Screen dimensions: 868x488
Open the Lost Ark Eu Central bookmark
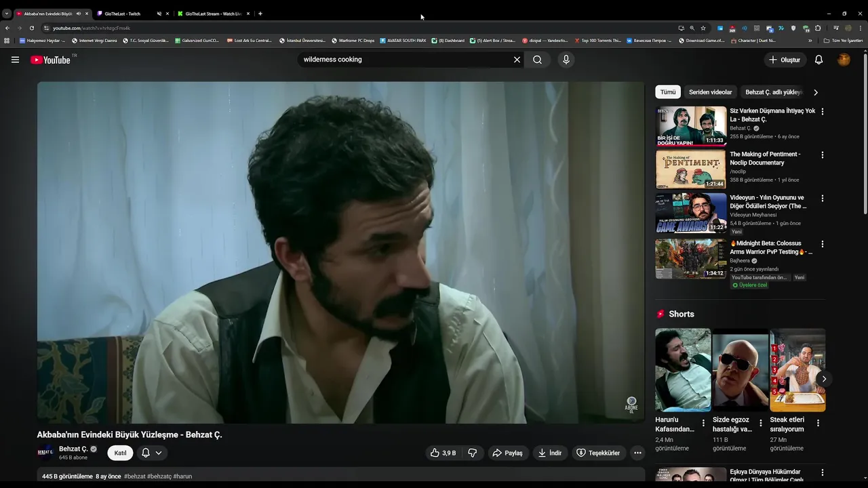pyautogui.click(x=250, y=41)
